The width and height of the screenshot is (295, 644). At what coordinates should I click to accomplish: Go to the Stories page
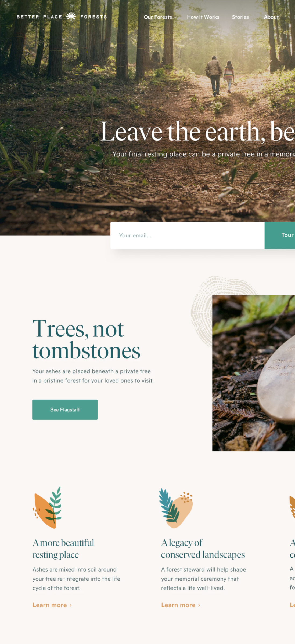coord(240,17)
